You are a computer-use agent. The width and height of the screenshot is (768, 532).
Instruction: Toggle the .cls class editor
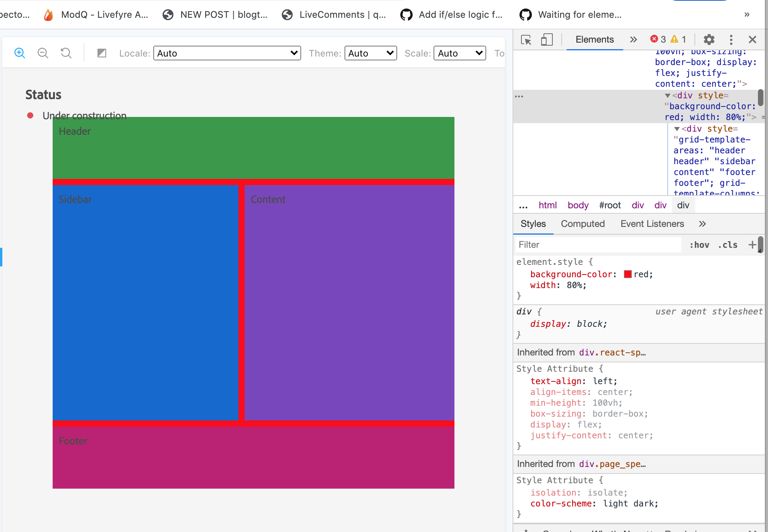pos(727,245)
